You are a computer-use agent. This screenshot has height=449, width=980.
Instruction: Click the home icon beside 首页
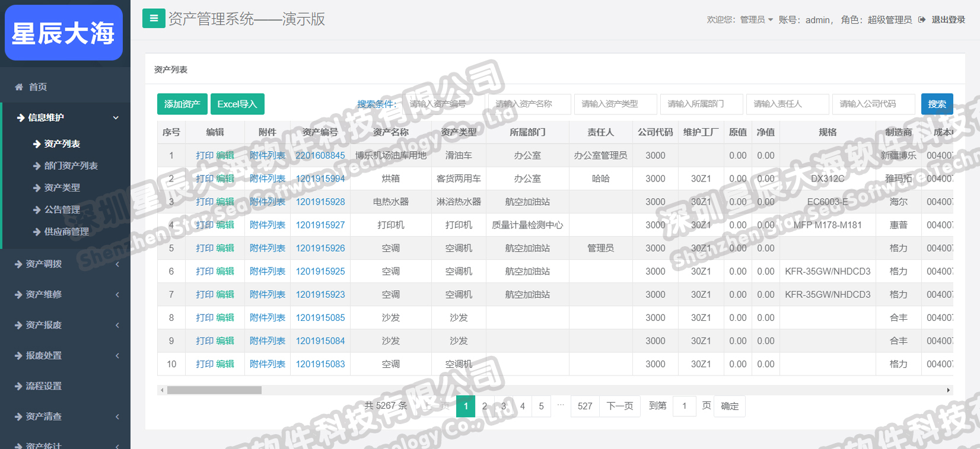[19, 87]
